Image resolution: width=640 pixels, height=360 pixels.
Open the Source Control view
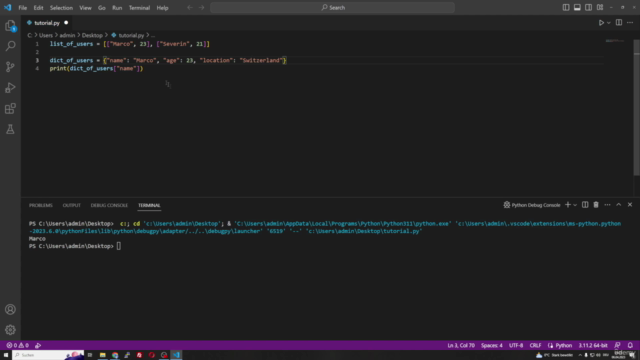[x=10, y=67]
